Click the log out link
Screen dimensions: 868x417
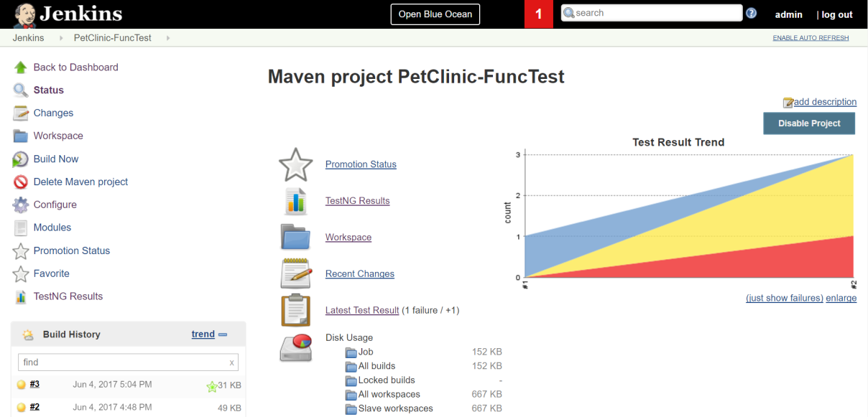[837, 14]
